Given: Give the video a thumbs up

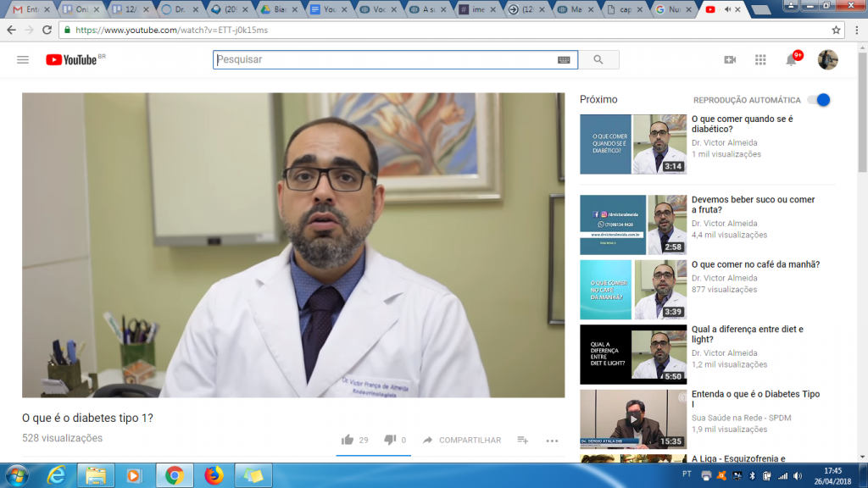Looking at the screenshot, I should pos(347,440).
